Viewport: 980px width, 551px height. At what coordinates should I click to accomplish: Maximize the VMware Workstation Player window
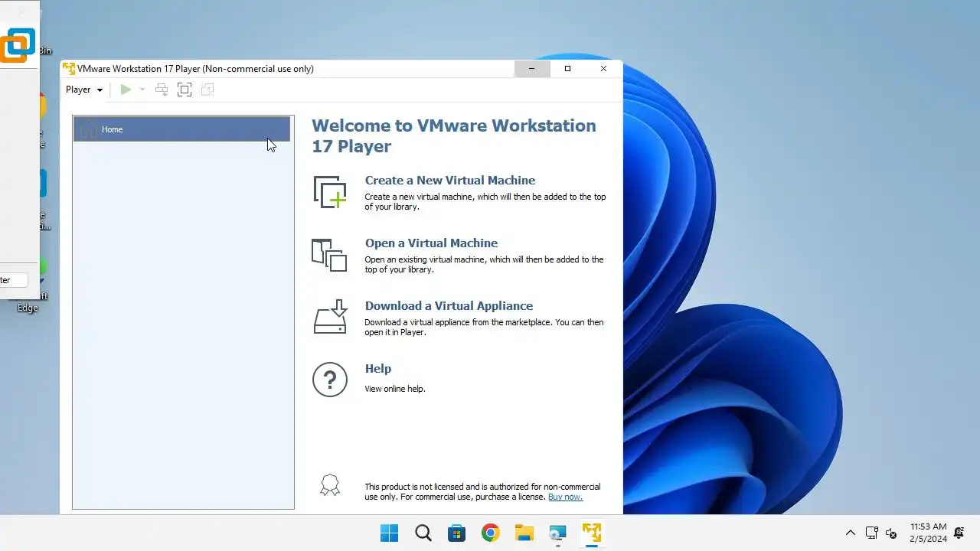click(x=567, y=69)
